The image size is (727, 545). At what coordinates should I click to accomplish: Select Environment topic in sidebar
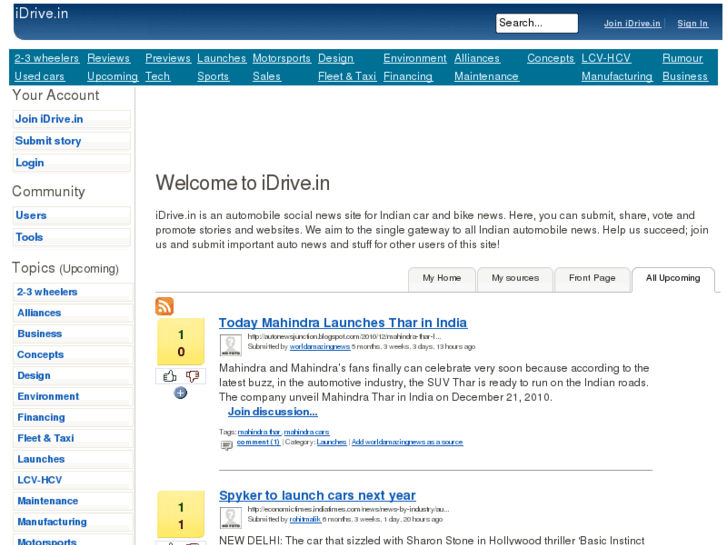[73, 397]
